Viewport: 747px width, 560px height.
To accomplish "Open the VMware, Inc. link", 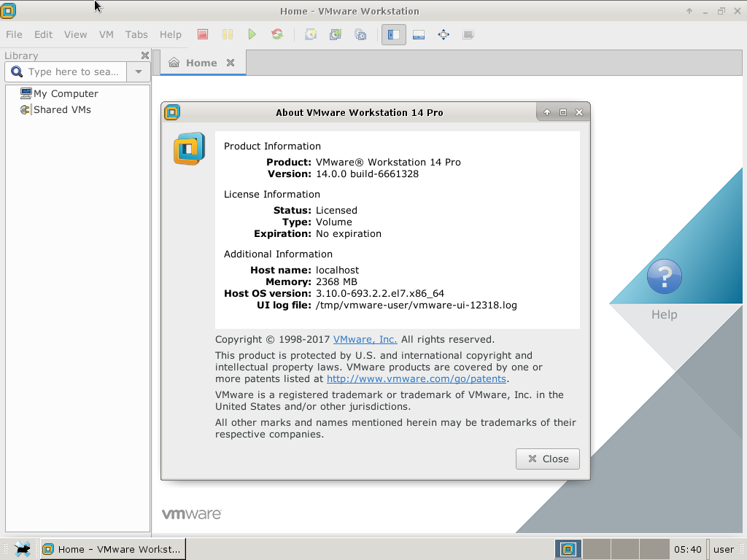I will tap(365, 339).
